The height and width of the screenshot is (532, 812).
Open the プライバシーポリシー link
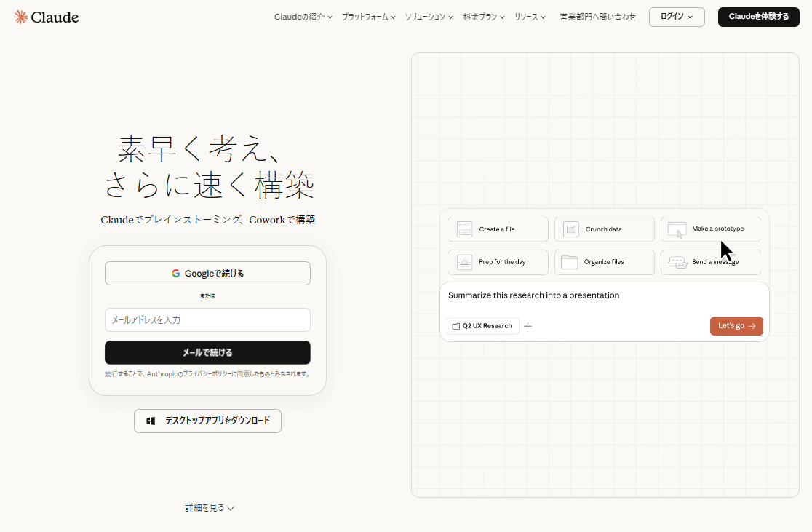point(207,374)
